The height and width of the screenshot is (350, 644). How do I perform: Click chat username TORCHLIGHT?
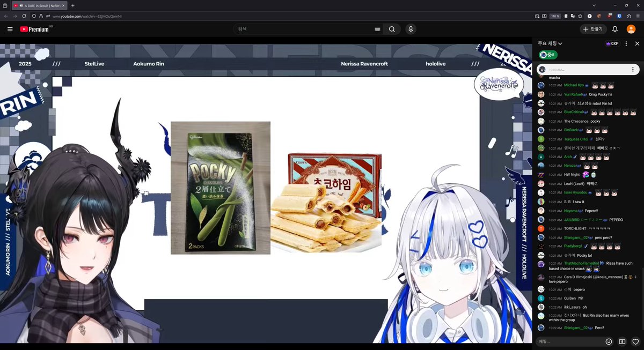(x=575, y=228)
